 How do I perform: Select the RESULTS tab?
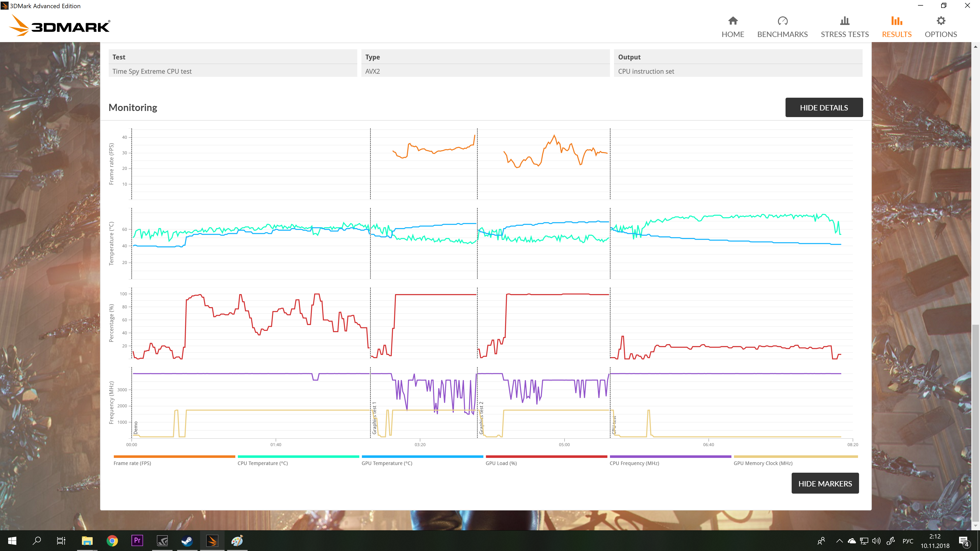click(x=897, y=27)
